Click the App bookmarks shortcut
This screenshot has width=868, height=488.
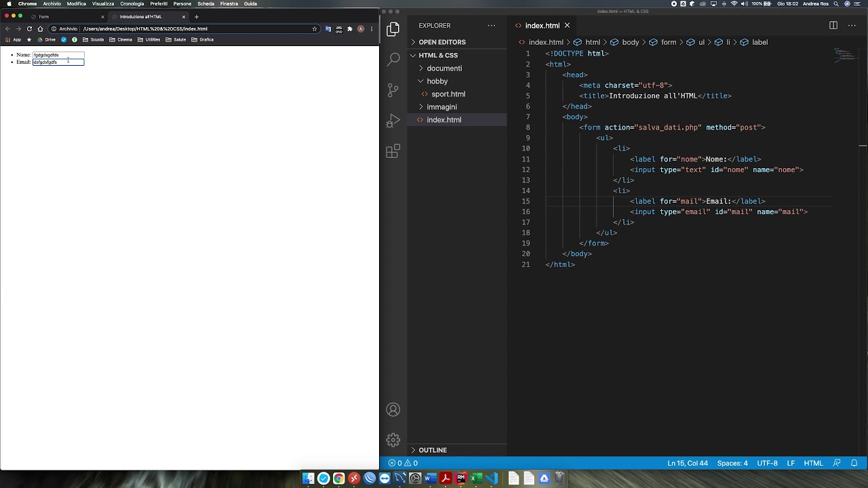14,39
